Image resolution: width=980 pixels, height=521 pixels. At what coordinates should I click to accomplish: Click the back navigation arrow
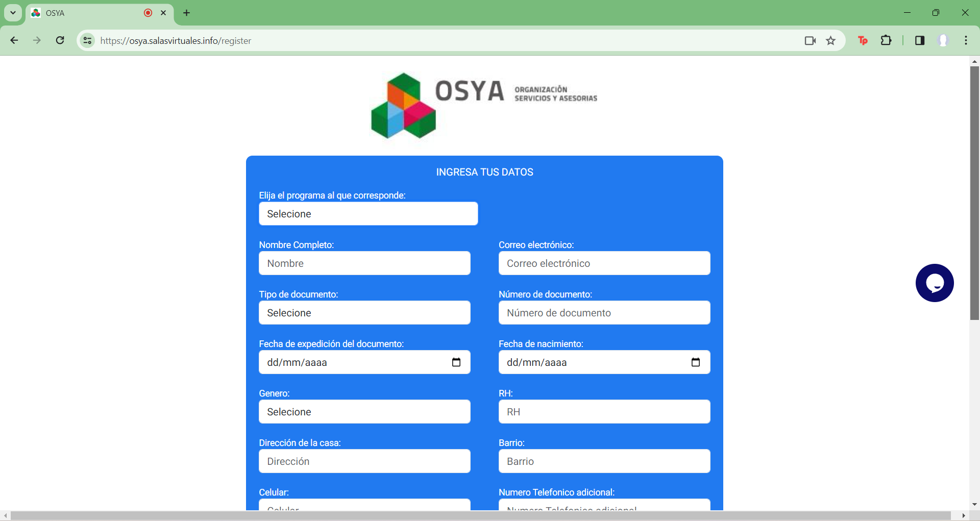coord(14,40)
